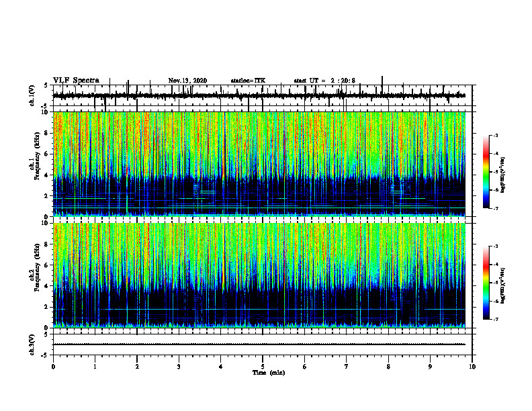Click the "7" tick on time axis
This screenshot has width=532, height=411.
(347, 367)
